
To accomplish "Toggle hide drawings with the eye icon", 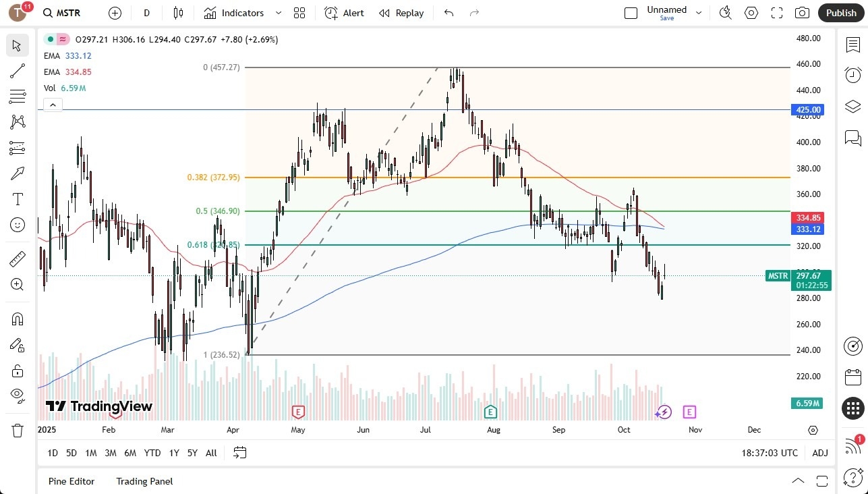I will coord(17,395).
